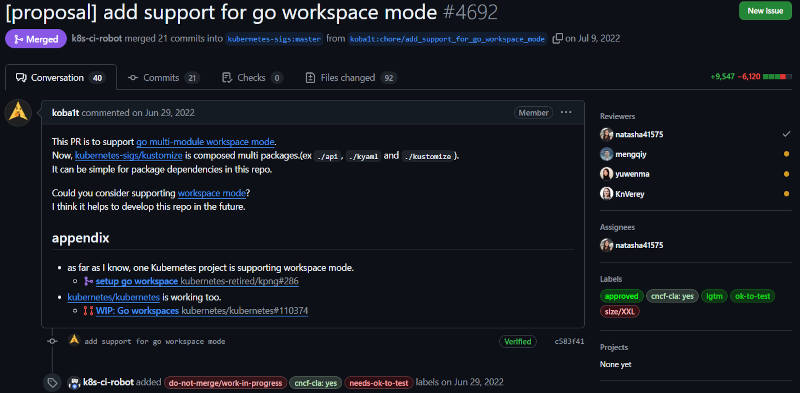Open the Files changed tab
The width and height of the screenshot is (800, 393).
click(x=351, y=78)
